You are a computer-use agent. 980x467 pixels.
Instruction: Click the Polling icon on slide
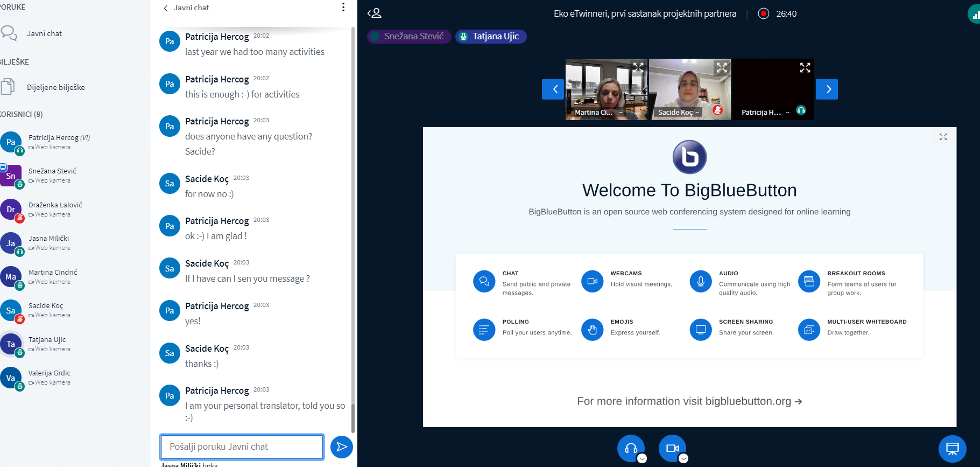click(484, 330)
